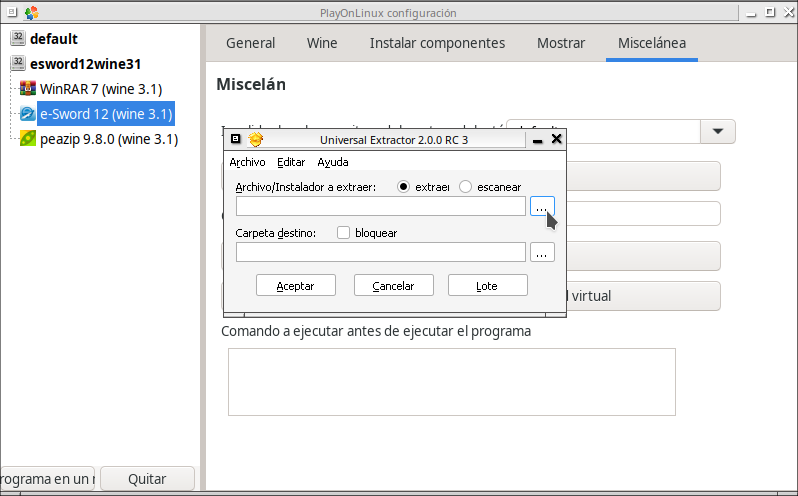Click the Aceptar button
Screen dimensions: 798x496
pyautogui.click(x=296, y=285)
